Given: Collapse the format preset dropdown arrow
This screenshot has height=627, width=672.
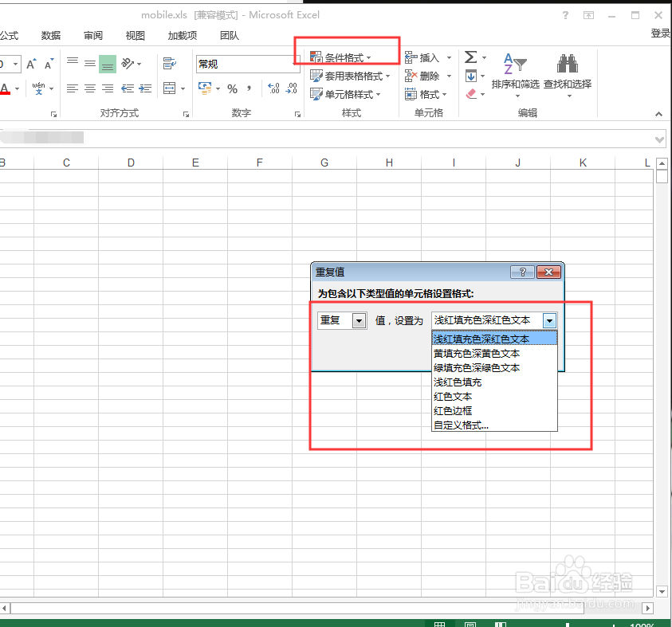Looking at the screenshot, I should pos(549,320).
